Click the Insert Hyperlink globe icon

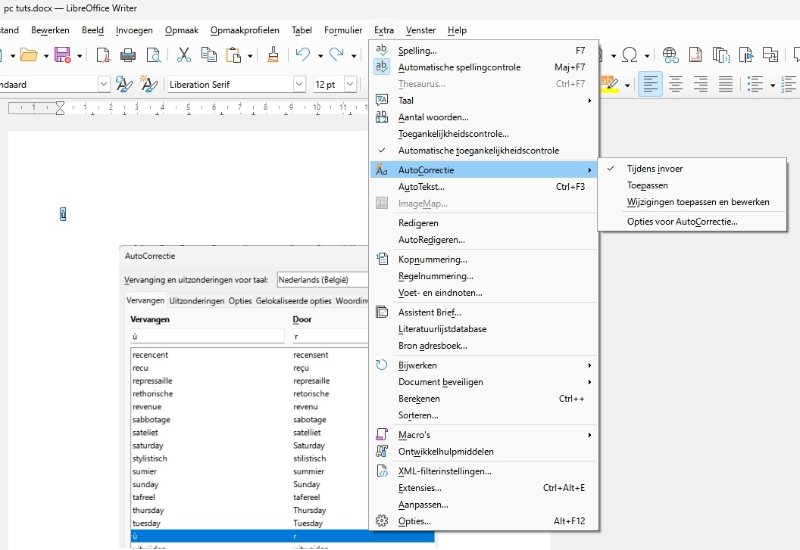pyautogui.click(x=670, y=55)
